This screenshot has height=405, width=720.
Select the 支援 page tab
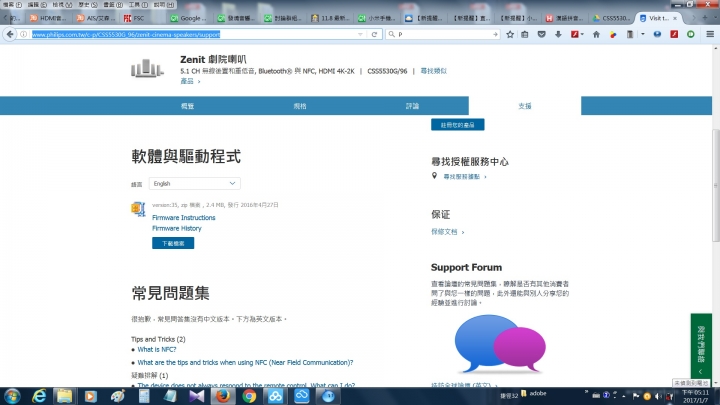tap(525, 106)
